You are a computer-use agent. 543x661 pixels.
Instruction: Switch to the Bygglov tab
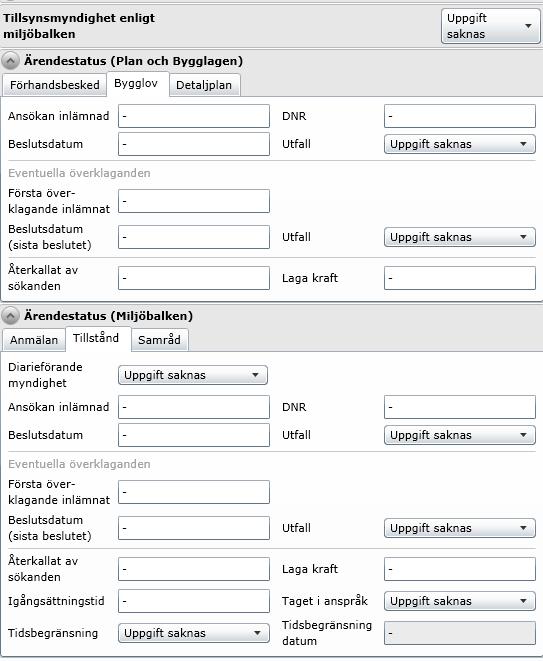click(x=137, y=84)
